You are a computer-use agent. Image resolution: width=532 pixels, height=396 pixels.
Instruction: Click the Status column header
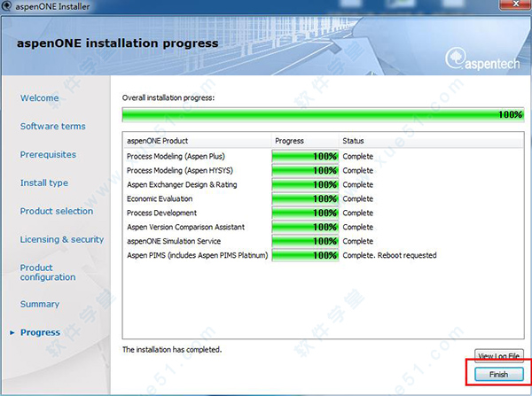point(431,141)
